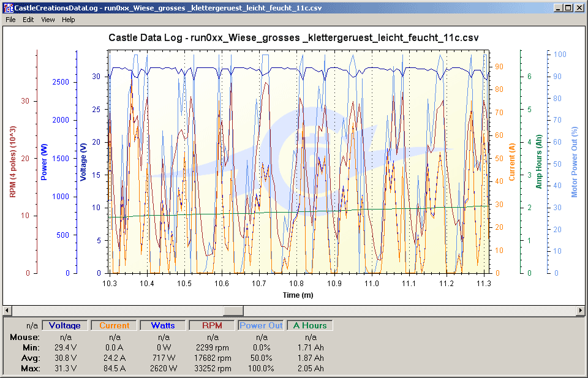
Task: Minimize the data log window
Action: (559, 7)
